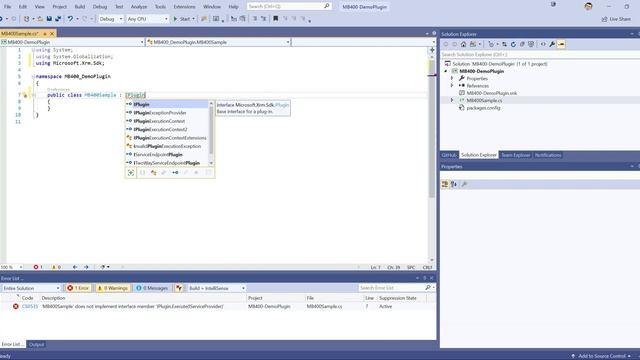
Task: Select InvalidPluginExecutionException in IntelliSense list
Action: 168,146
